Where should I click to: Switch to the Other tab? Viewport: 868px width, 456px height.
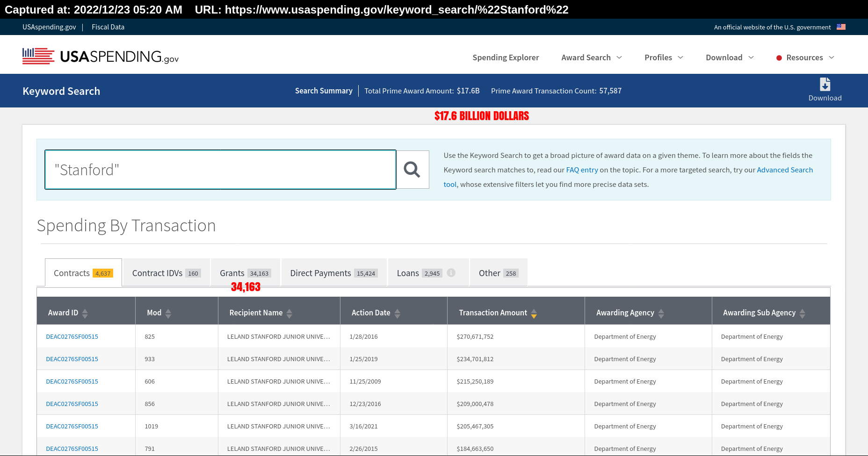click(x=499, y=273)
